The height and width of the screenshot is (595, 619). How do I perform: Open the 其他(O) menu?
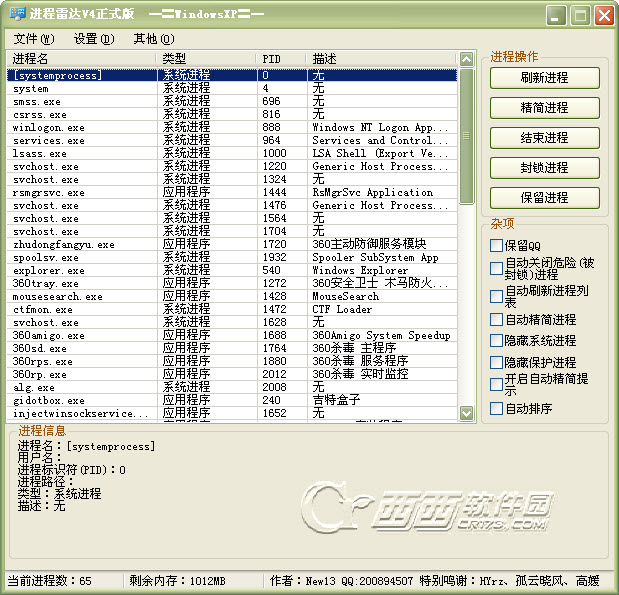[x=154, y=39]
